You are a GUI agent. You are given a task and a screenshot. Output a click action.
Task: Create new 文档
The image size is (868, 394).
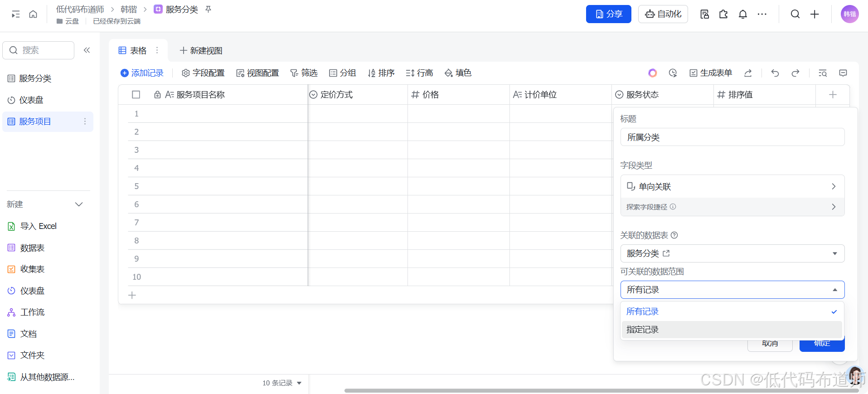pyautogui.click(x=22, y=334)
